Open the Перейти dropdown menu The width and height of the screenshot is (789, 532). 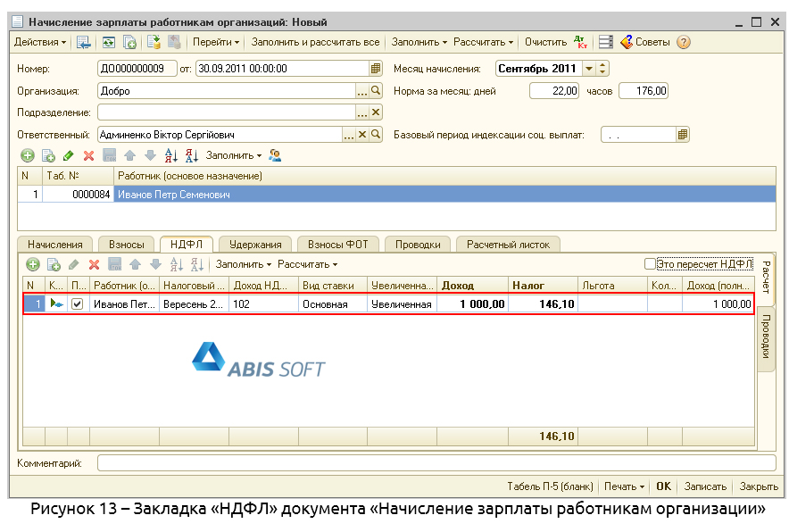click(x=216, y=42)
